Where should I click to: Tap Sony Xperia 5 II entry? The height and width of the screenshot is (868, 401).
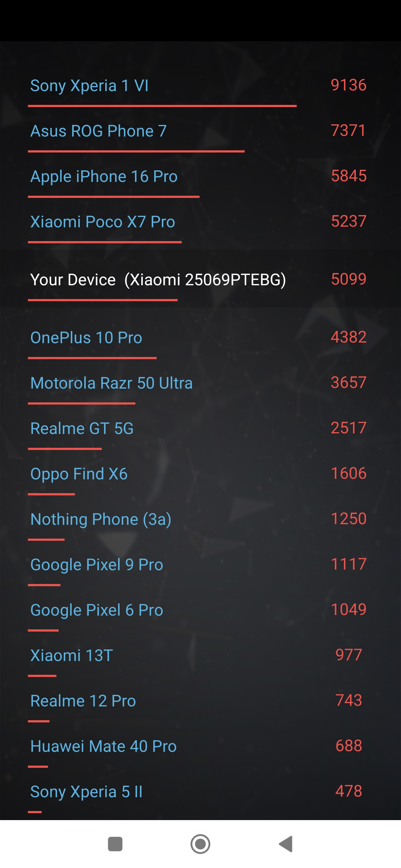(86, 792)
